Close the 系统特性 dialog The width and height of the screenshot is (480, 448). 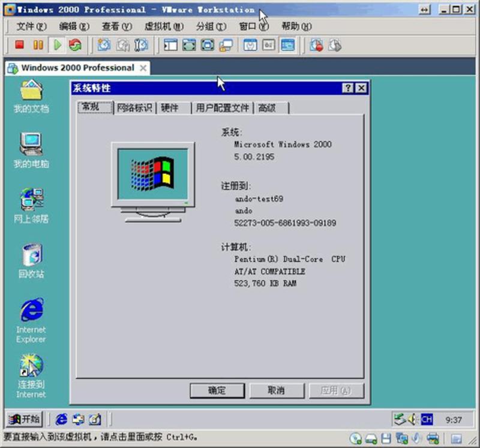361,88
